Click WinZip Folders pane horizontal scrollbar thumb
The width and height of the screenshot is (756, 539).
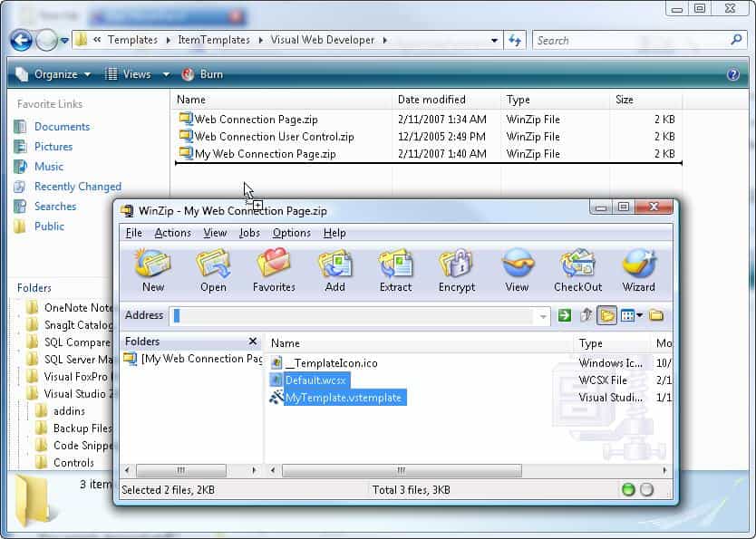(180, 470)
